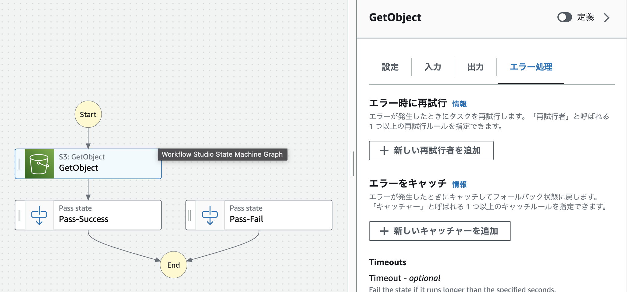The width and height of the screenshot is (644, 292).
Task: Click the Pass-Success state flow icon
Action: [39, 215]
